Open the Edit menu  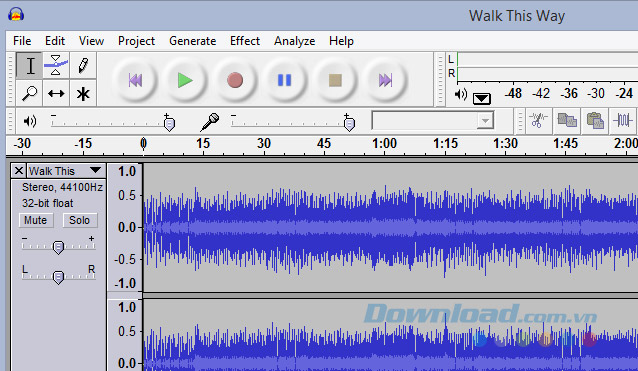click(x=55, y=41)
